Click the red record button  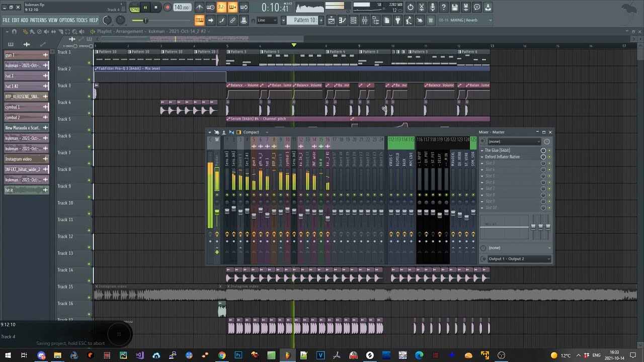point(167,7)
